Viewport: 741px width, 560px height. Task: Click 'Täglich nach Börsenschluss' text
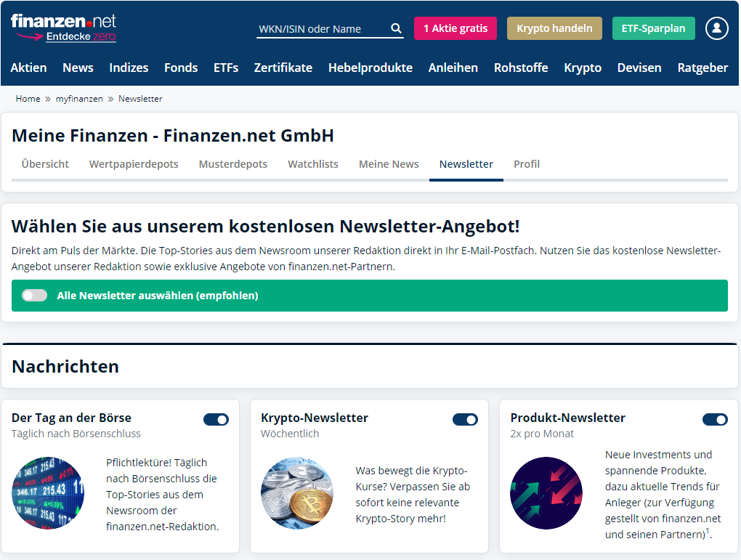click(x=76, y=434)
